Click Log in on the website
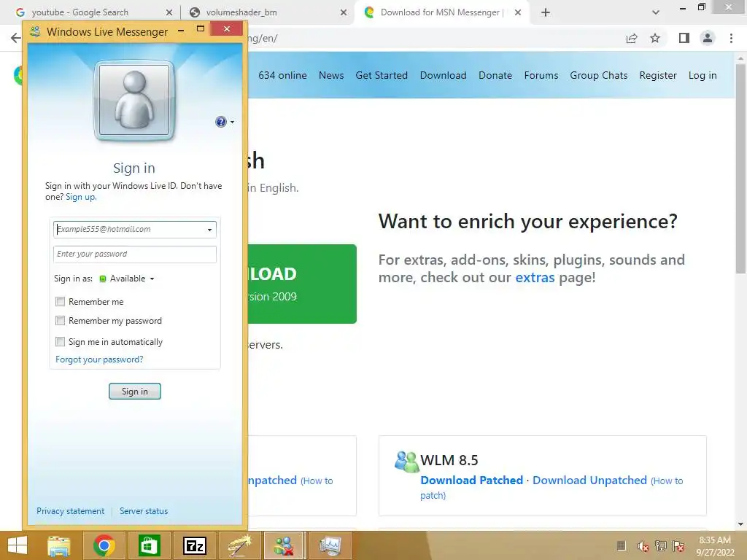Viewport: 747px width, 560px height. pyautogui.click(x=703, y=75)
